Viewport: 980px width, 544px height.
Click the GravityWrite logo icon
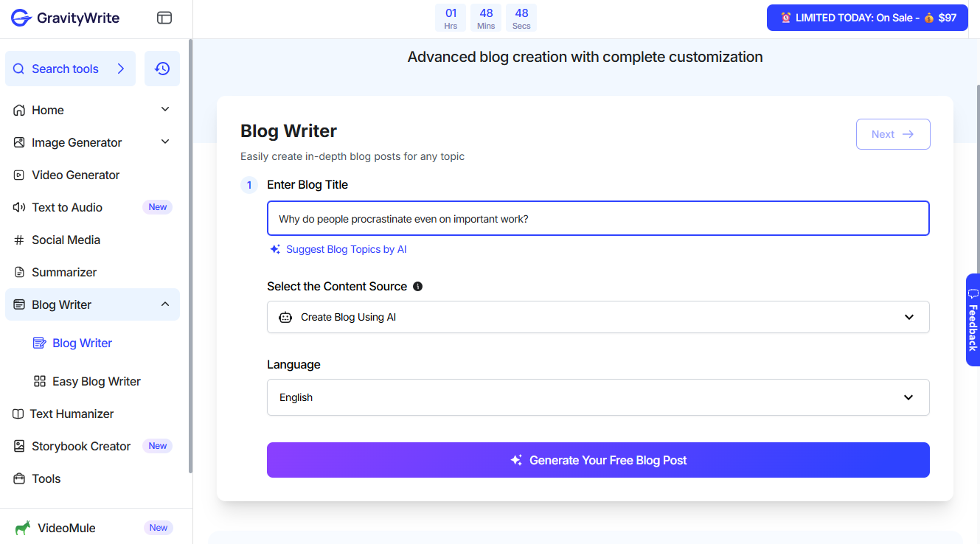point(20,17)
